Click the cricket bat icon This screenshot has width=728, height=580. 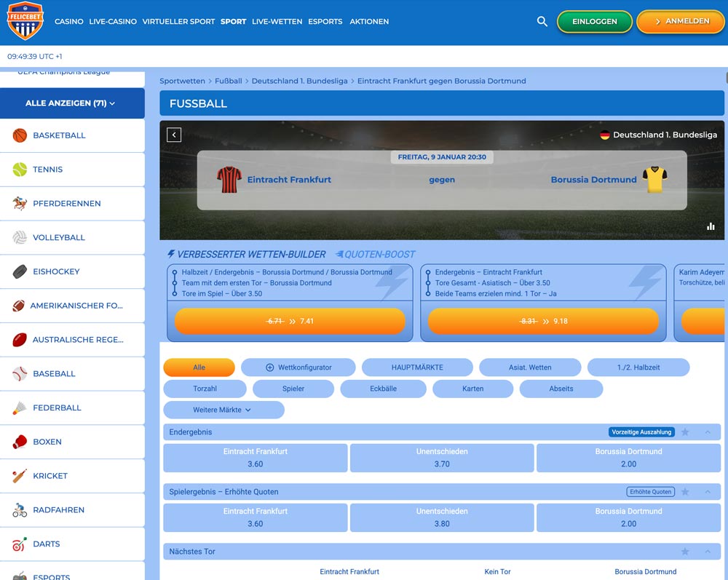(20, 476)
